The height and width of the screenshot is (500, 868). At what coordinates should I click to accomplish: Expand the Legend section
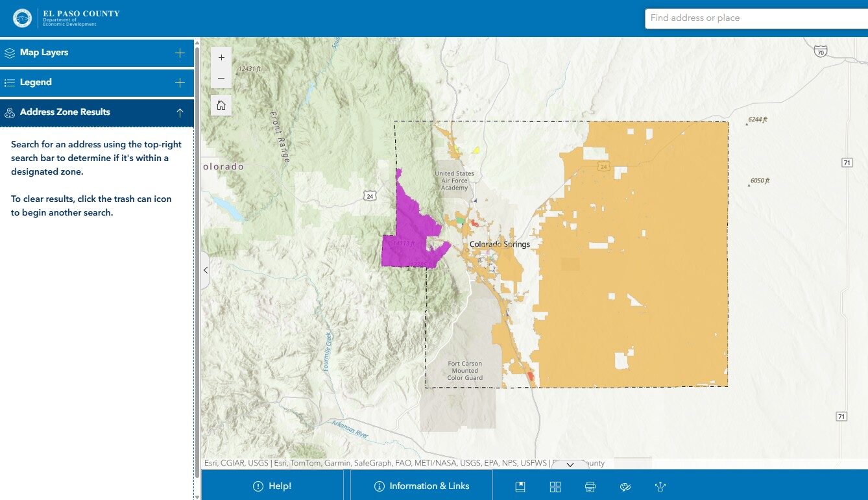[180, 82]
